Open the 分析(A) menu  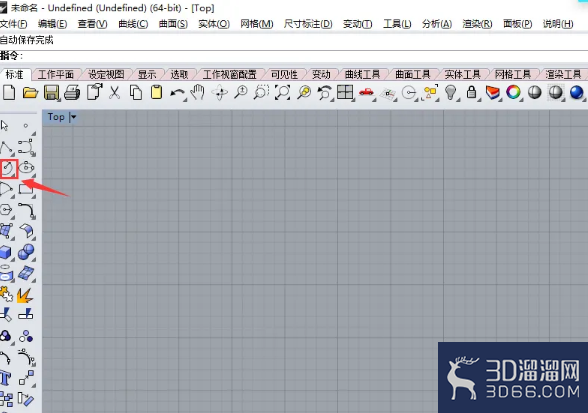coord(437,24)
